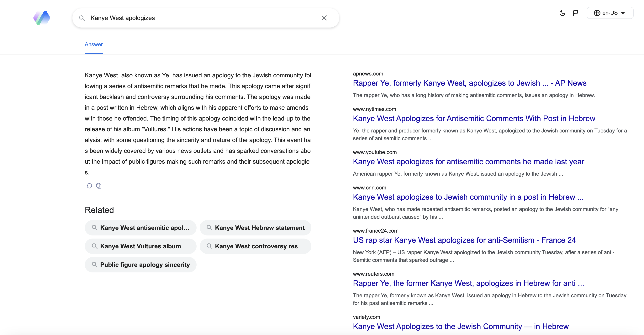Toggle dark mode moon icon
644x335 pixels.
point(562,13)
